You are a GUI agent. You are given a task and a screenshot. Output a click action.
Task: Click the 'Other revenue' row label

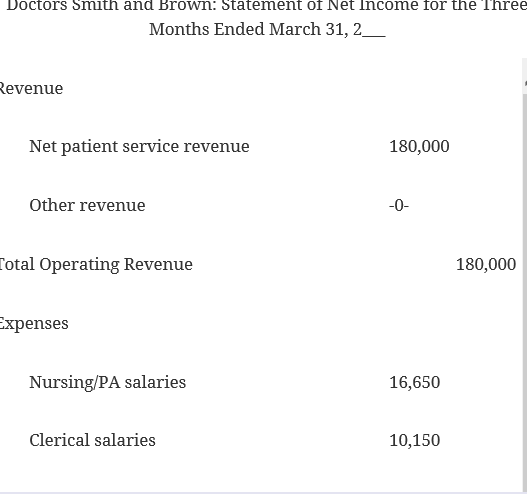[x=87, y=205]
